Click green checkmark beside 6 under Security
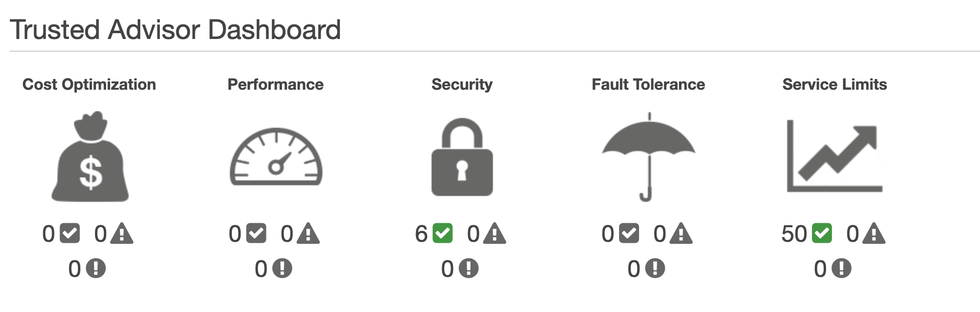 pos(443,234)
